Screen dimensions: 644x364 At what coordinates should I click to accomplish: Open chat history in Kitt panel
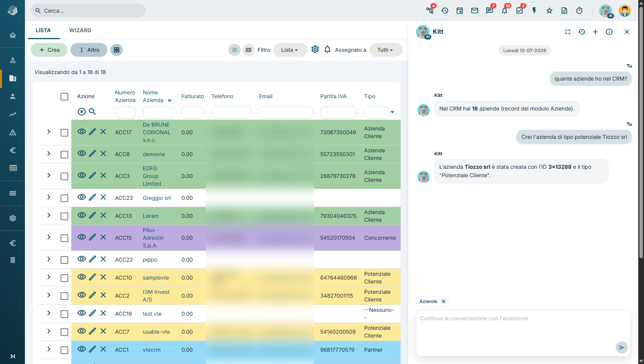(x=582, y=32)
